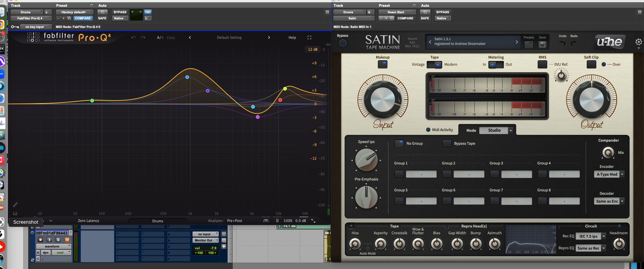The width and height of the screenshot is (644, 269).
Task: Record-enable track 08Fm01dF96443
Action: tap(41, 240)
